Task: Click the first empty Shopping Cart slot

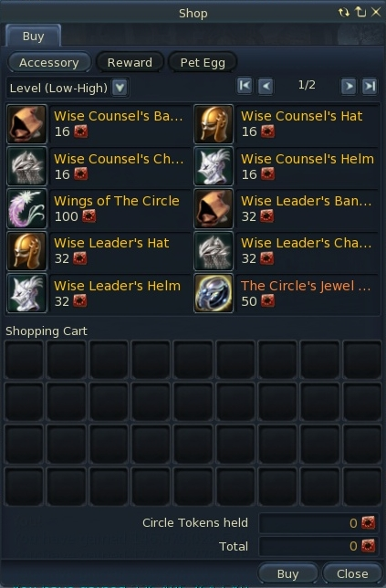Action: (24, 360)
